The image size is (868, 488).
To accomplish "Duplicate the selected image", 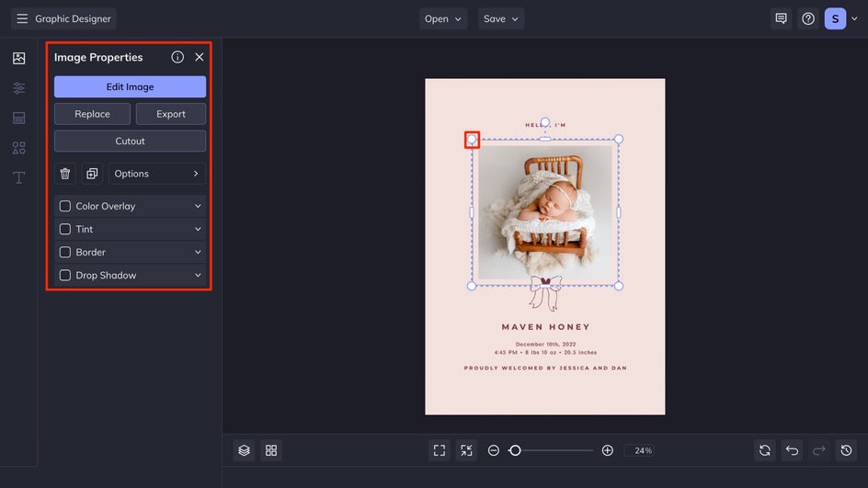I will (x=92, y=174).
